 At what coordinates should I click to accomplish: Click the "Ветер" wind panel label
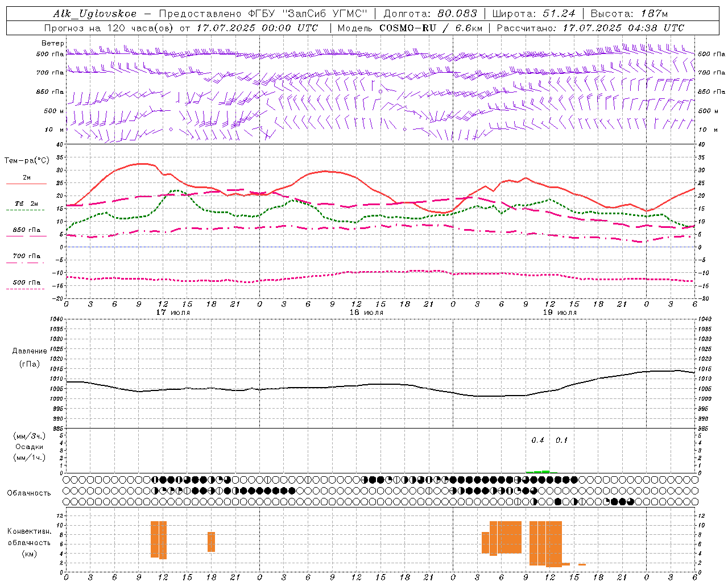[x=53, y=43]
